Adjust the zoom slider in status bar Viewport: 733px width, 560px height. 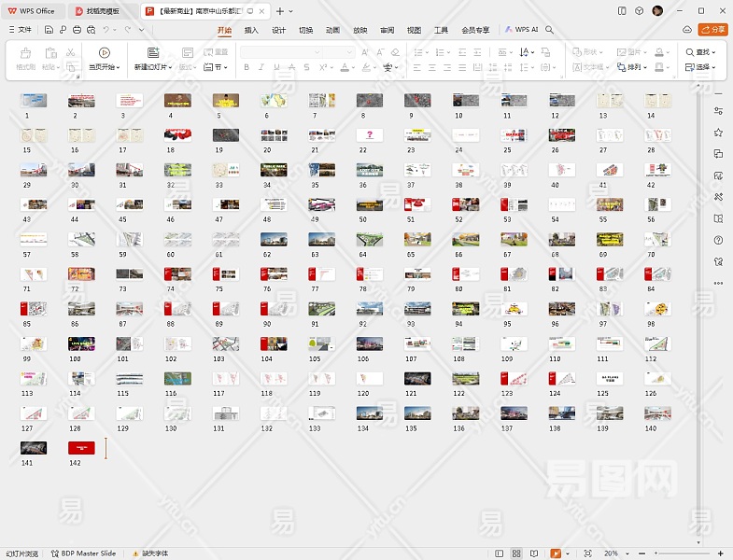[x=682, y=553]
